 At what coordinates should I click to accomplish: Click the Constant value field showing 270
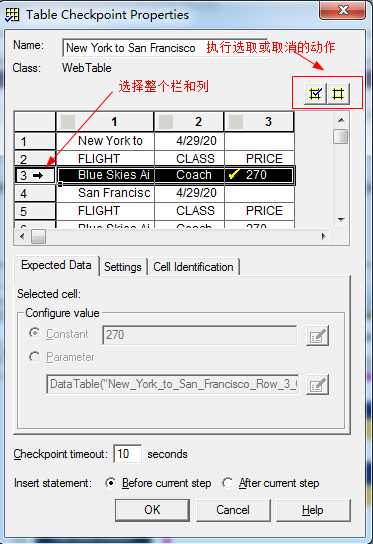point(200,335)
